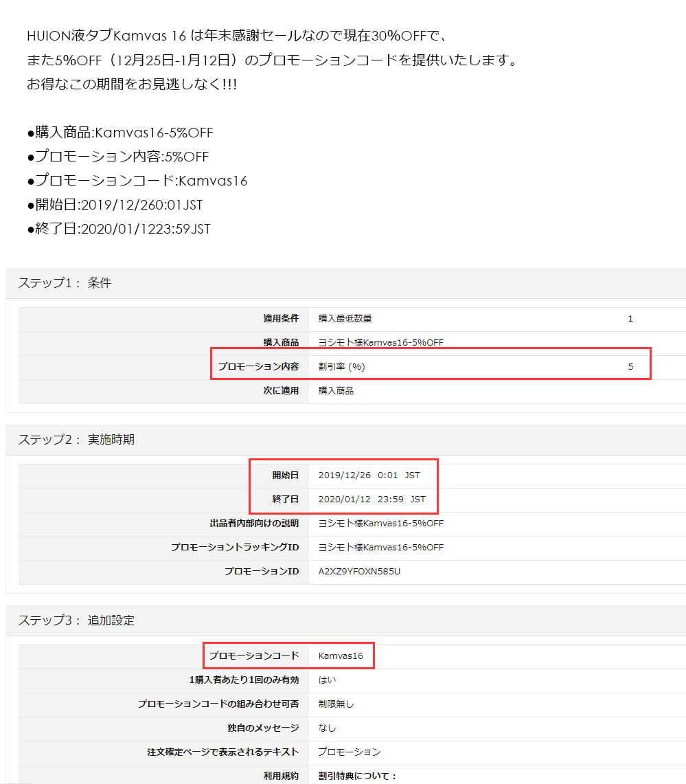686x784 pixels.
Task: Select the 購入最低数量 value text
Action: pos(345,319)
